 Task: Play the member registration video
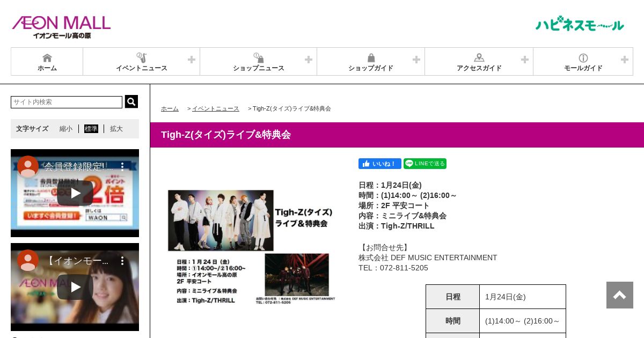point(75,193)
